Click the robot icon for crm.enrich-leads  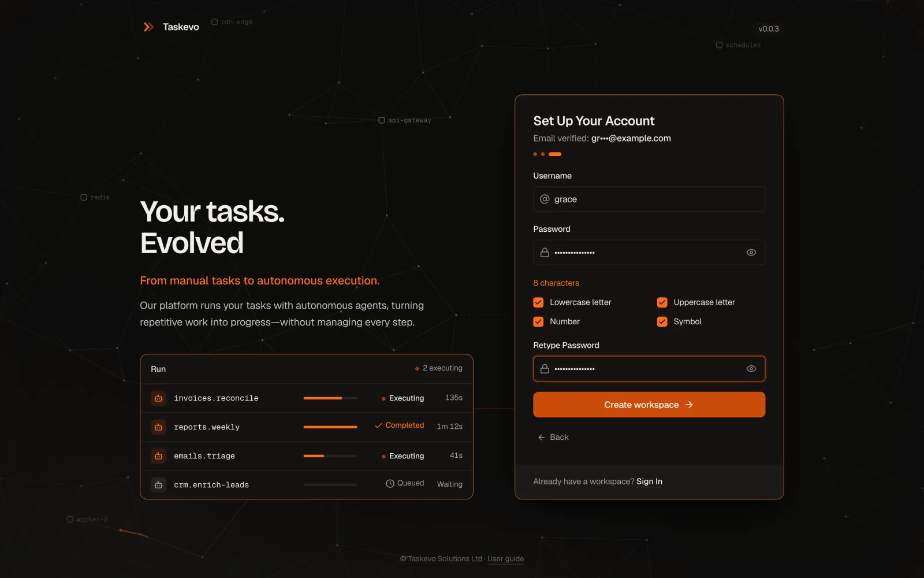(x=158, y=485)
